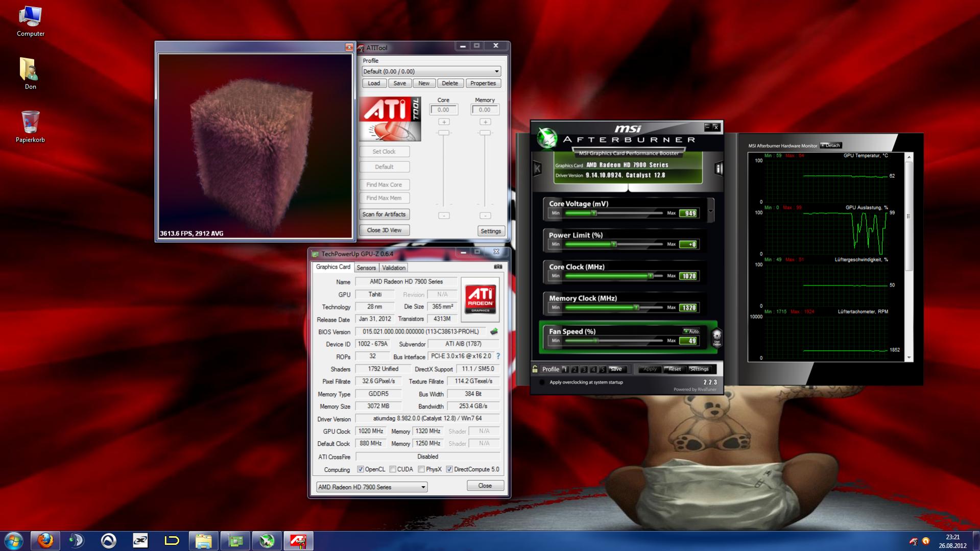Click the Afterburner Kombustor K button

pos(537,168)
